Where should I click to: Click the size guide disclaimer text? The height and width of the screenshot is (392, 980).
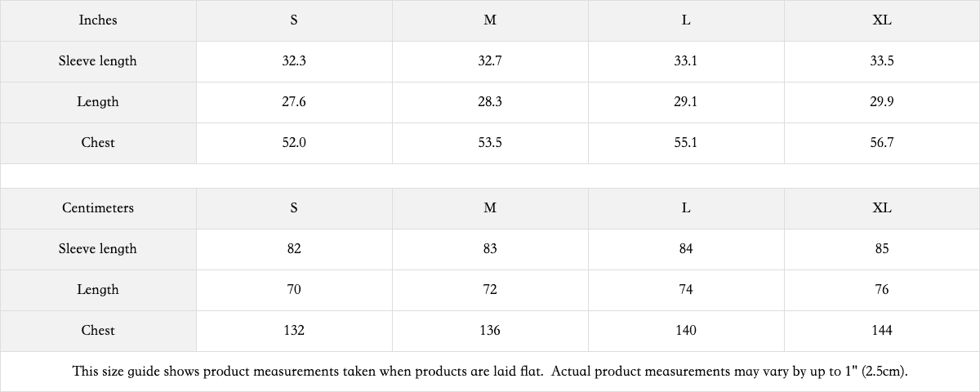pyautogui.click(x=490, y=372)
